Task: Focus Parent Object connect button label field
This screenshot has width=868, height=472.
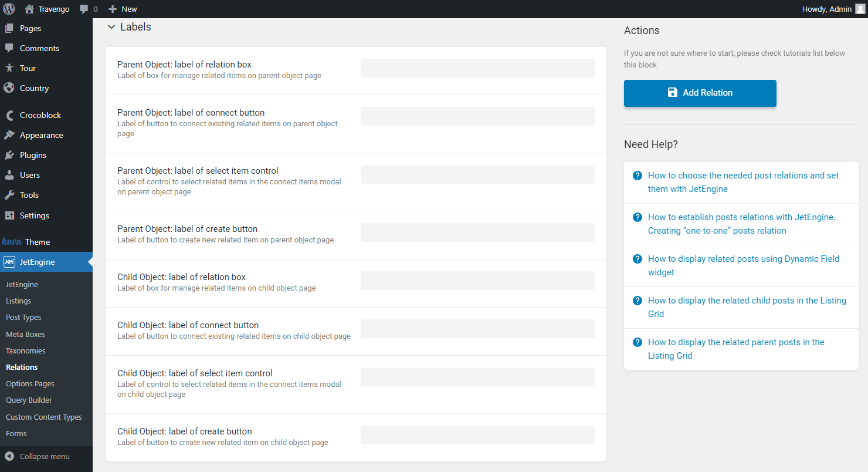Action: click(477, 116)
